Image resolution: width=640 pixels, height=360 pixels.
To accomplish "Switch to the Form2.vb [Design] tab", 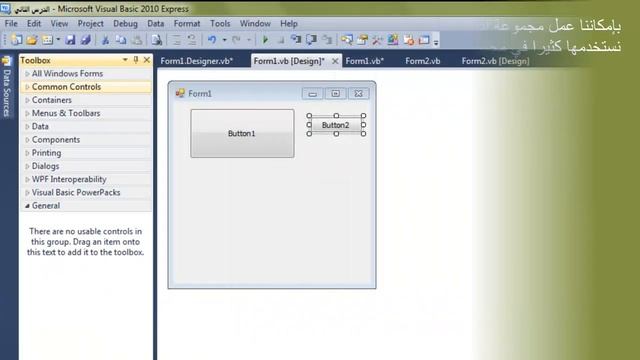I will point(495,61).
